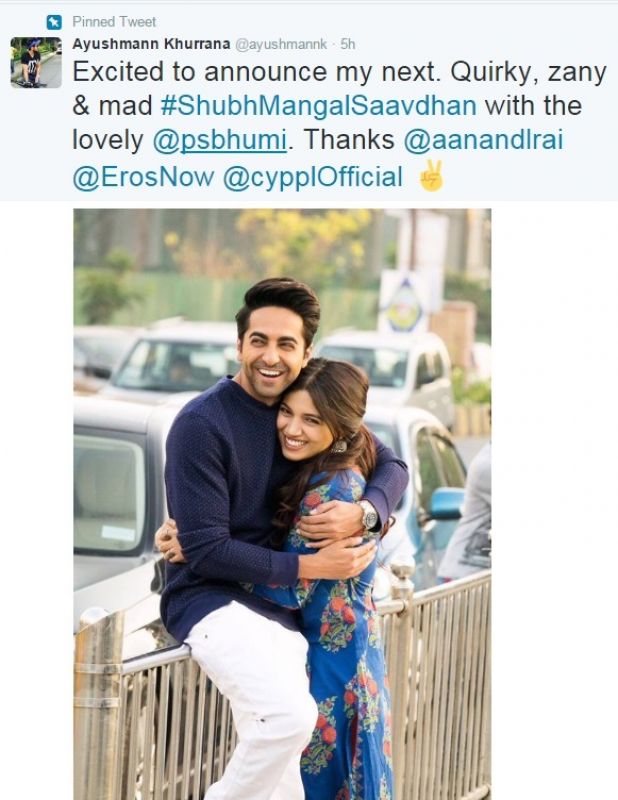Viewport: 618px width, 800px height.
Task: Click the victory hand emoji
Action: (x=431, y=176)
